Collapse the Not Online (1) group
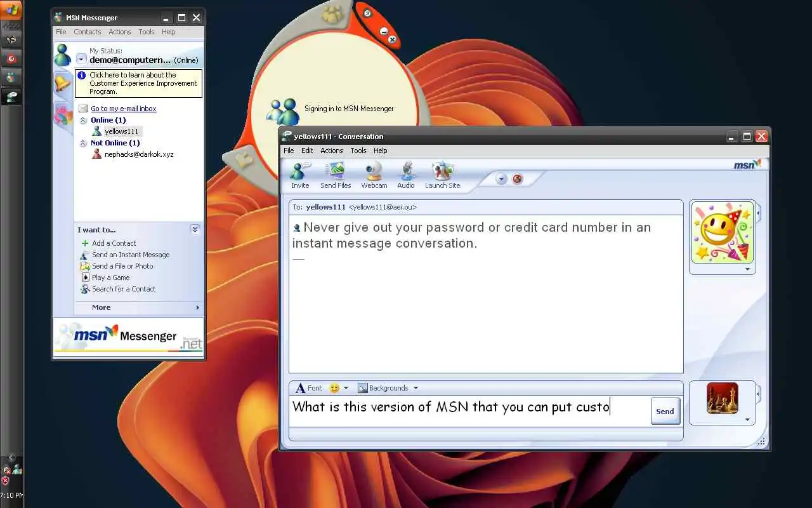 coord(83,143)
